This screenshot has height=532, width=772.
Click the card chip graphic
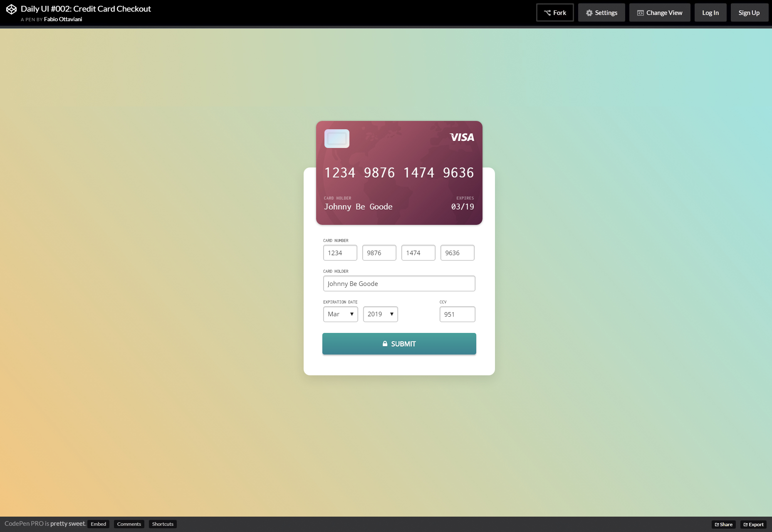click(x=337, y=138)
